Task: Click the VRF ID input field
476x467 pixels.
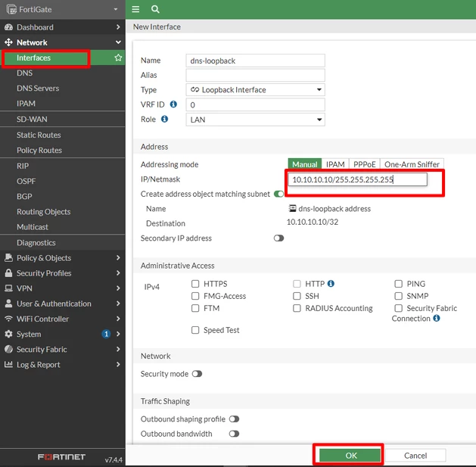Action: (x=255, y=104)
